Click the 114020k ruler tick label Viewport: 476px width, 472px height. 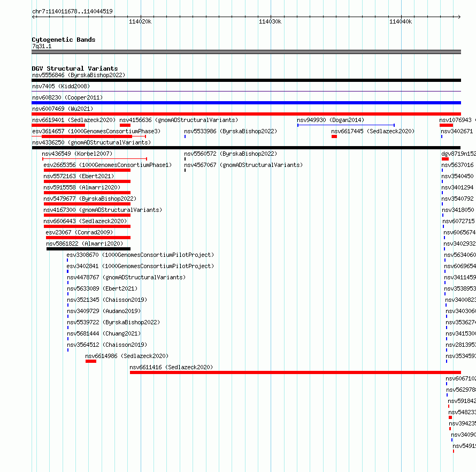pyautogui.click(x=140, y=21)
